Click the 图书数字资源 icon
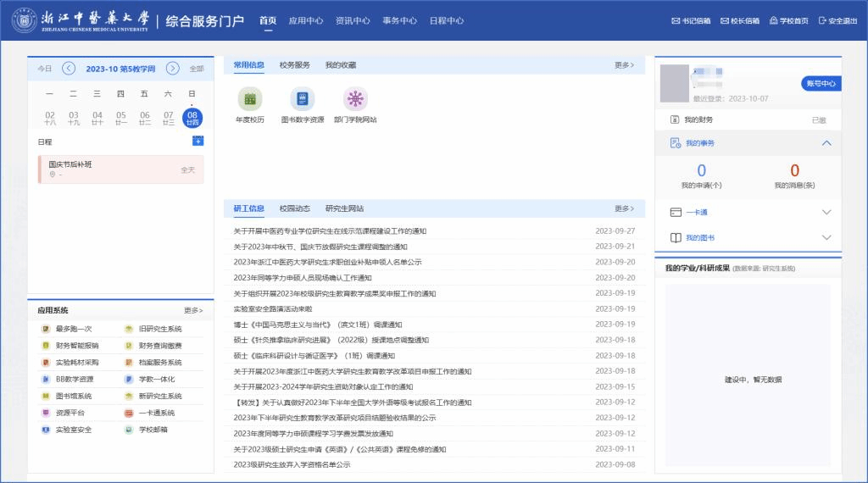The image size is (868, 483). (x=303, y=99)
